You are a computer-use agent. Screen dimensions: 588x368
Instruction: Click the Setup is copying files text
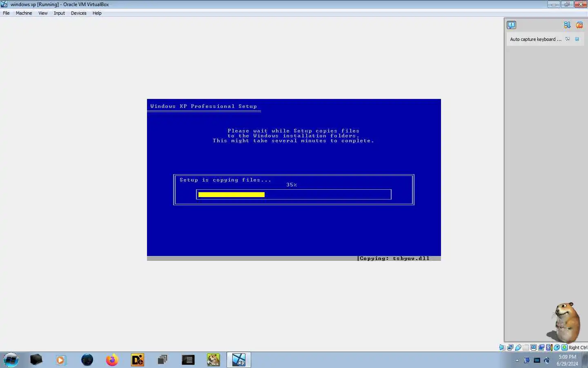click(225, 180)
